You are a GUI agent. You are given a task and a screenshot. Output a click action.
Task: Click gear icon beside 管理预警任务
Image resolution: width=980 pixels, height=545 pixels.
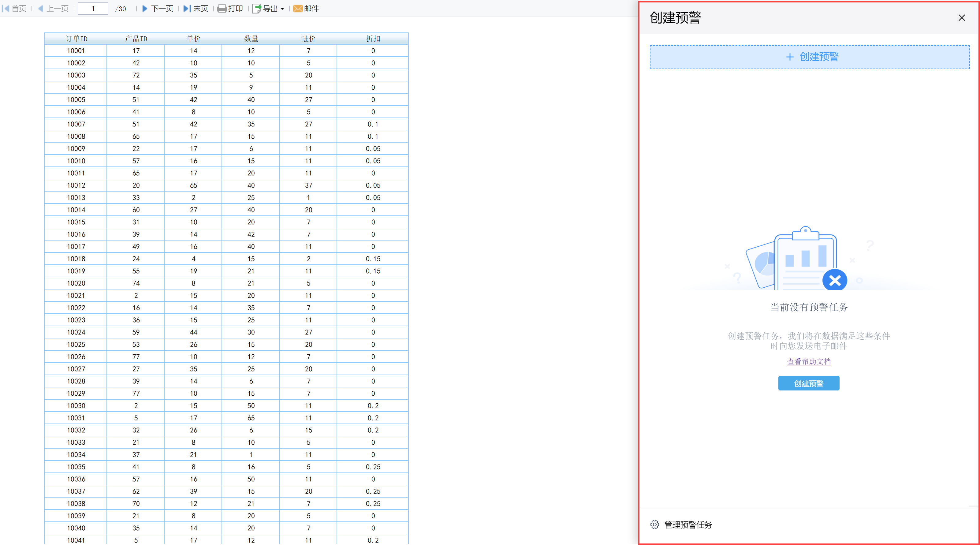654,524
